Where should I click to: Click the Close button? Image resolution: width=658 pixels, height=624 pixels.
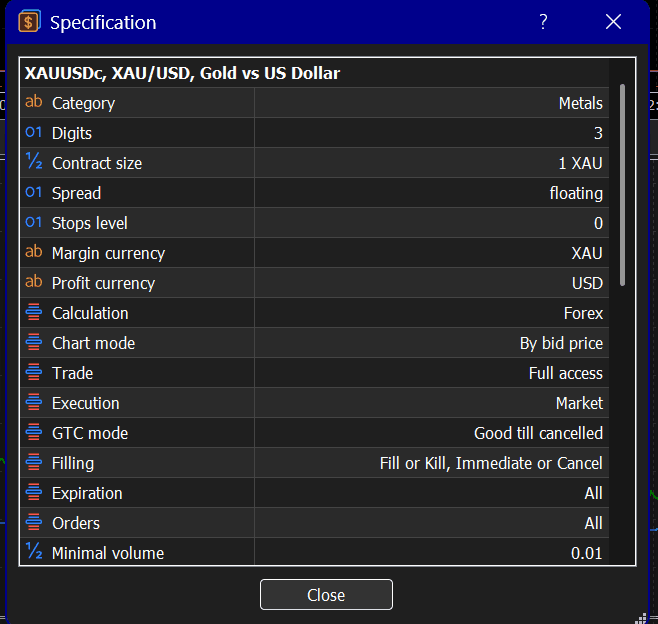coord(326,594)
